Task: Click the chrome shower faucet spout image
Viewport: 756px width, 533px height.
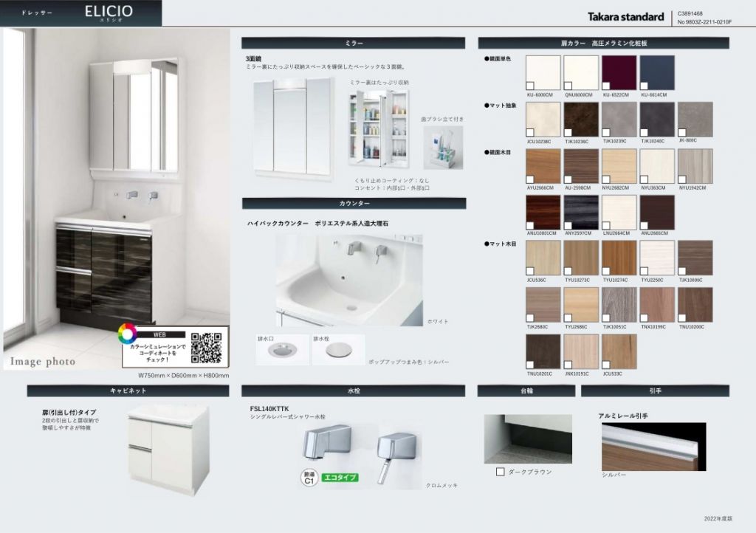Action: [x=327, y=441]
